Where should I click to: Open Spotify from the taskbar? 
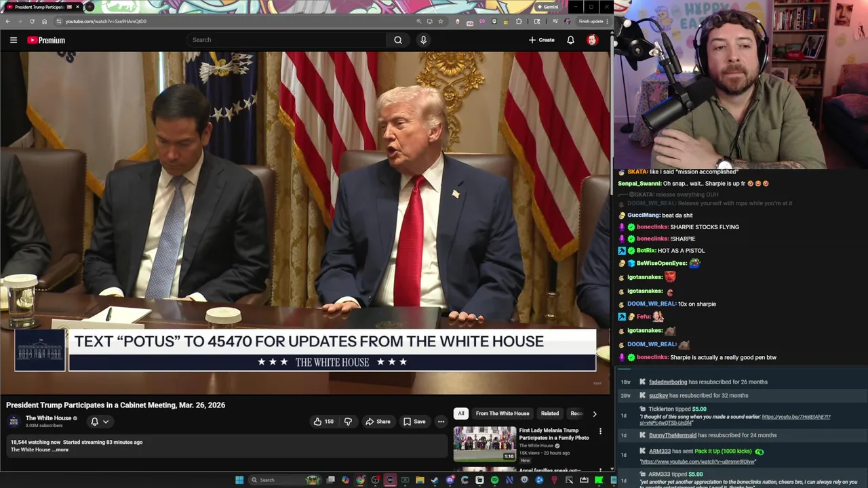(x=494, y=480)
